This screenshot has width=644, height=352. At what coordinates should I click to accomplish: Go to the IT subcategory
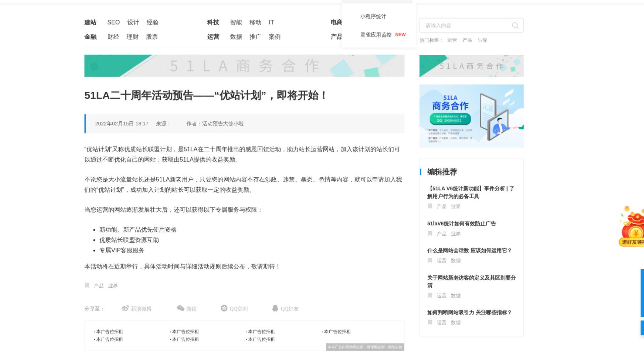(x=271, y=22)
